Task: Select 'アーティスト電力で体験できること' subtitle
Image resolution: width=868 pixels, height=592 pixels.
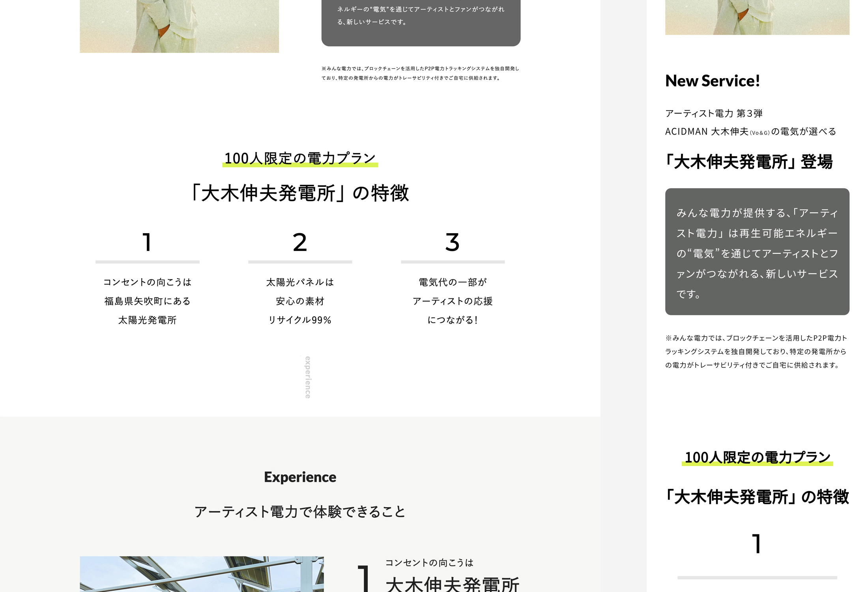Action: 300,511
